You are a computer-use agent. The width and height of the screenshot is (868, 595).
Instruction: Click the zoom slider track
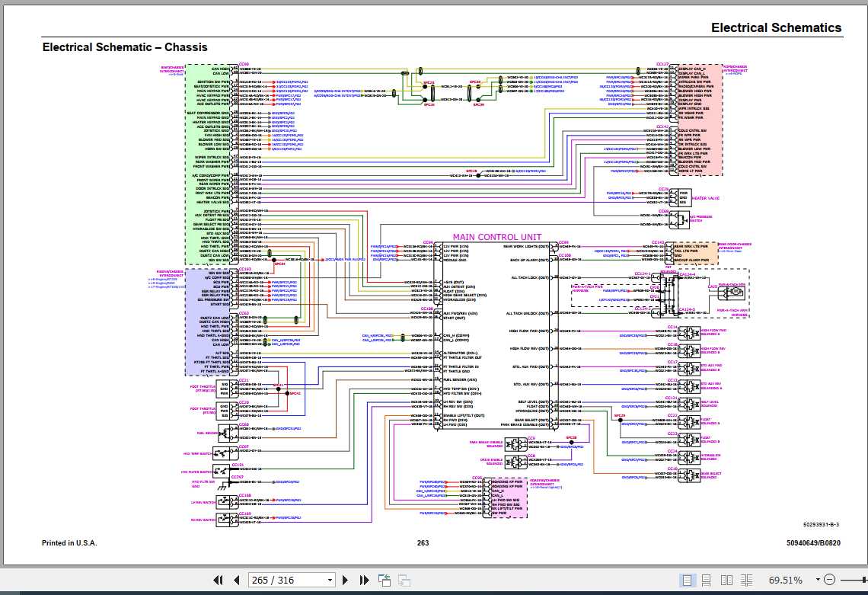pos(853,580)
